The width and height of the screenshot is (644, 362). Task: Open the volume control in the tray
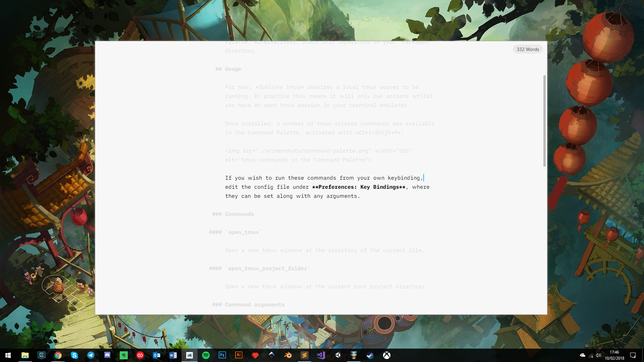tap(599, 355)
